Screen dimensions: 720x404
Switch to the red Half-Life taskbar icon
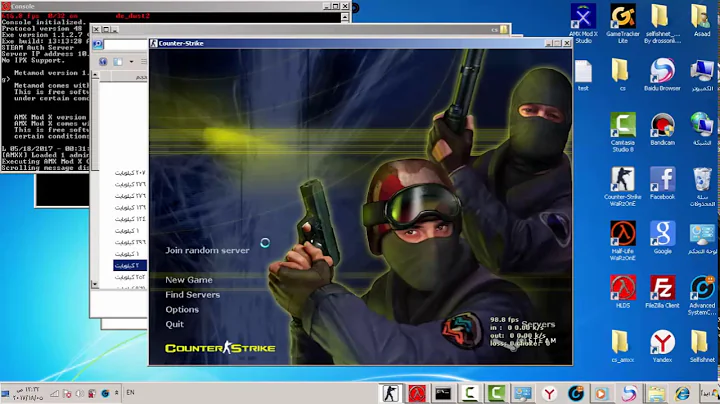416,393
